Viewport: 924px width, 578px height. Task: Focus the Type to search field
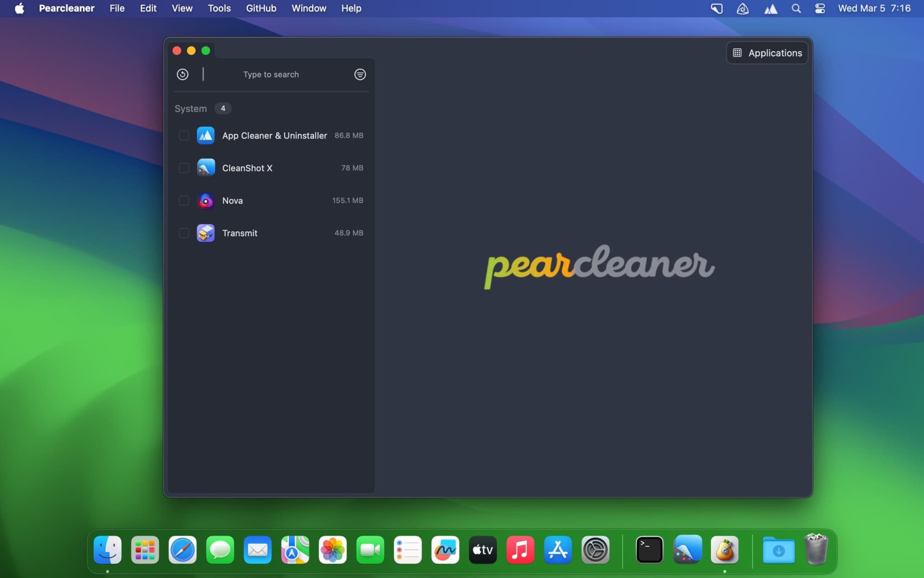(x=271, y=75)
